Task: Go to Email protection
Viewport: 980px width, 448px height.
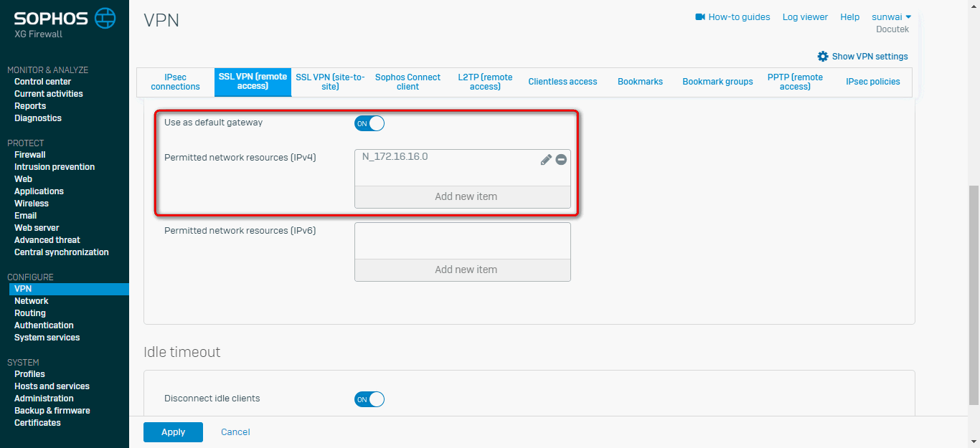Action: coord(25,216)
